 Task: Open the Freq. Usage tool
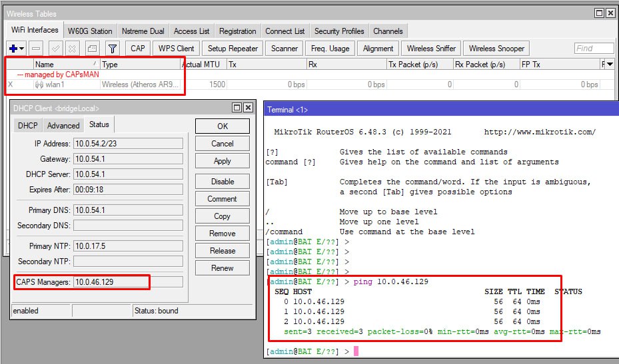coord(330,49)
